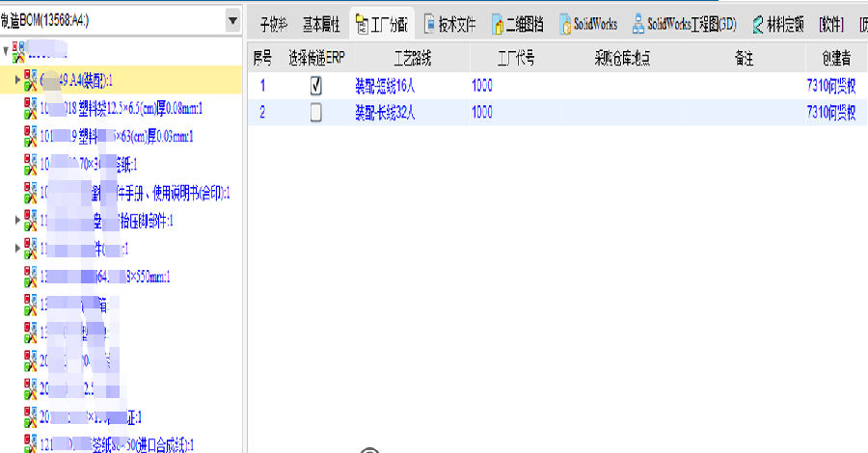The height and width of the screenshot is (453, 868).
Task: Click the 工厂分配 tab icon
Action: [362, 24]
